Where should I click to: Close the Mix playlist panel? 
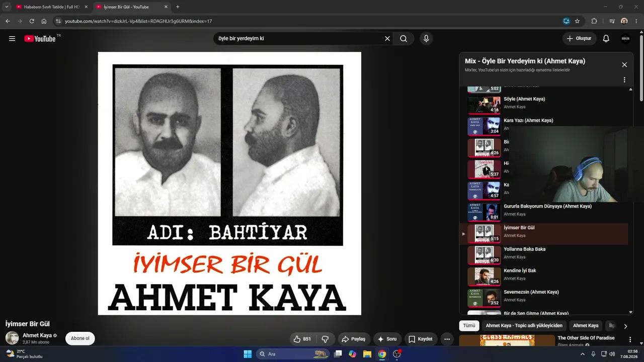624,65
